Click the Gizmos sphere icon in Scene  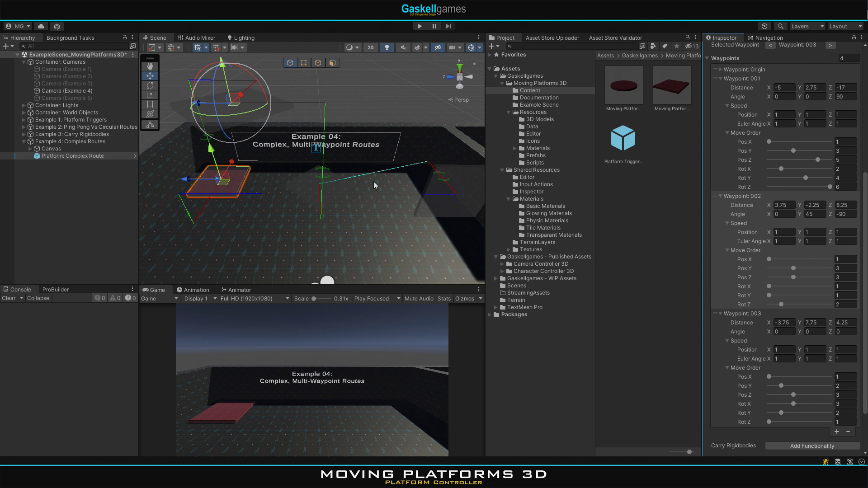coord(471,47)
